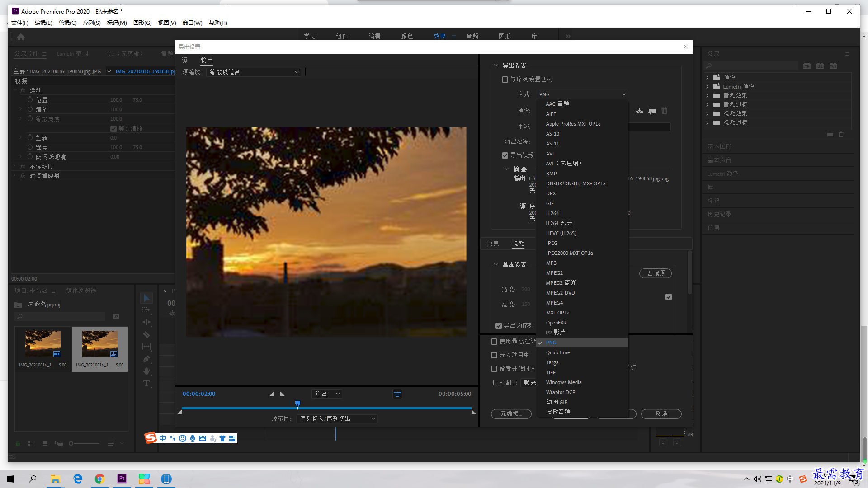Screen dimensions: 868x488
Task: Click the current timecode 00:00:02:00
Action: pos(198,394)
